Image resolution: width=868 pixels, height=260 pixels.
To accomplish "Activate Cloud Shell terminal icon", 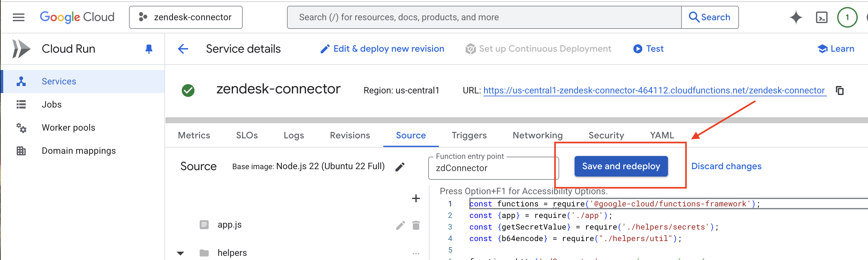I will [x=821, y=17].
